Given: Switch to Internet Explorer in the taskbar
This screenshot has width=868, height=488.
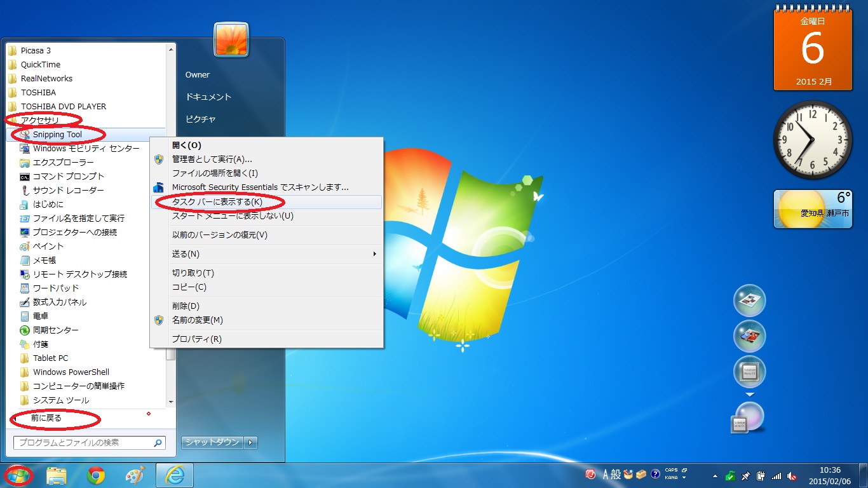Looking at the screenshot, I should pyautogui.click(x=175, y=475).
